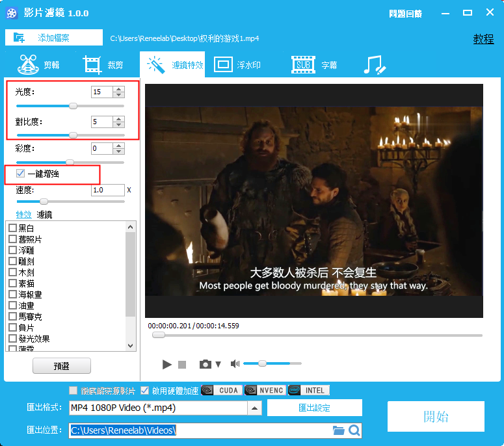The width and height of the screenshot is (504, 446).
Task: Click the 問題回饋 feedback link
Action: (405, 14)
